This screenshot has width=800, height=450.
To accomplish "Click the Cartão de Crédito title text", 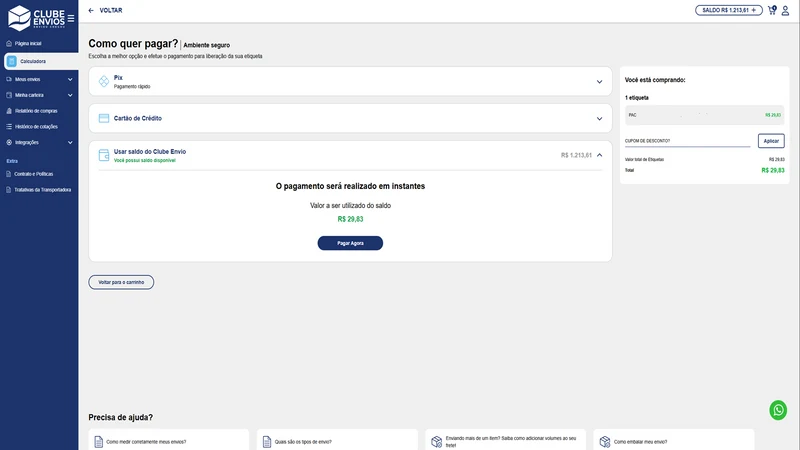I will tap(138, 118).
